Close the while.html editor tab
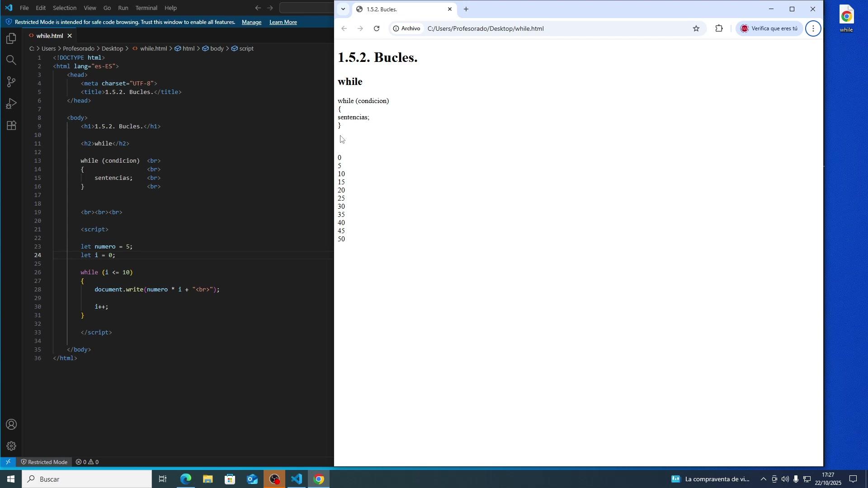868x488 pixels. tap(70, 36)
